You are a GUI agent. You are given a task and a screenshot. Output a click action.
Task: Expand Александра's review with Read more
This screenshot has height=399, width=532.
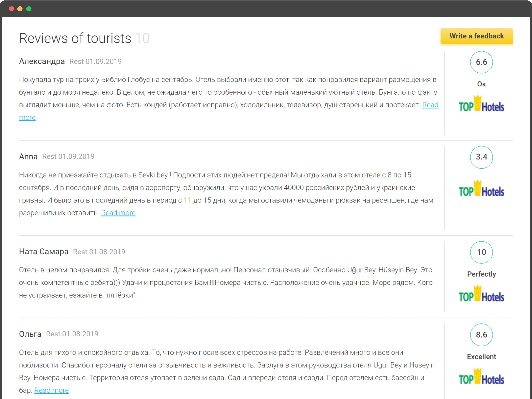(430, 105)
